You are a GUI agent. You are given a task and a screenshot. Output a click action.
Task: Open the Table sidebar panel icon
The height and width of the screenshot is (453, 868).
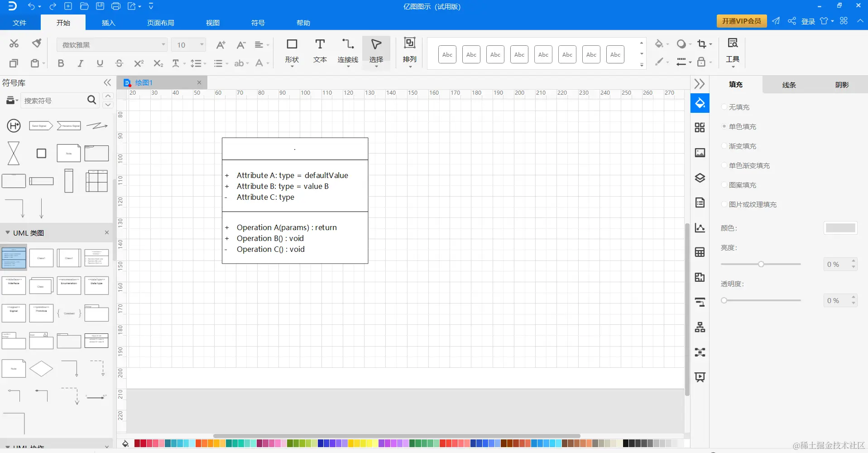(x=700, y=252)
